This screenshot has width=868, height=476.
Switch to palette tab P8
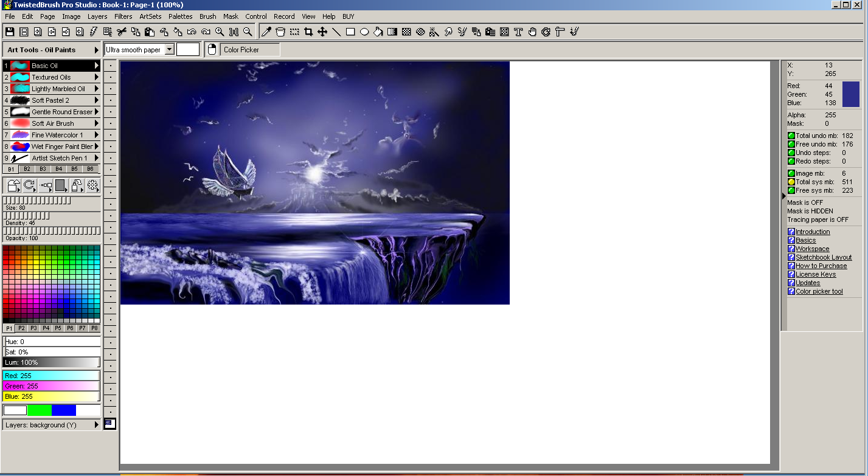click(x=94, y=328)
